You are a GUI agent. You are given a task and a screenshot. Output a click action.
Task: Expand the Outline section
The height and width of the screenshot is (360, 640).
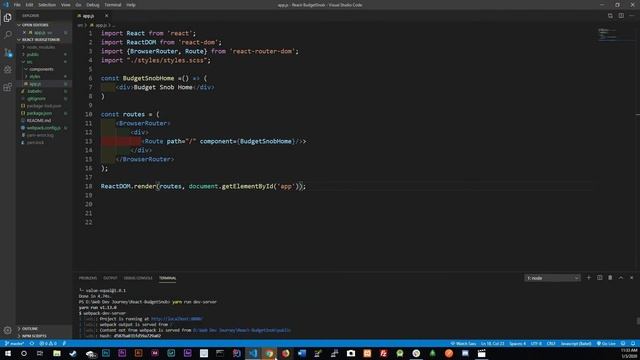(x=29, y=329)
